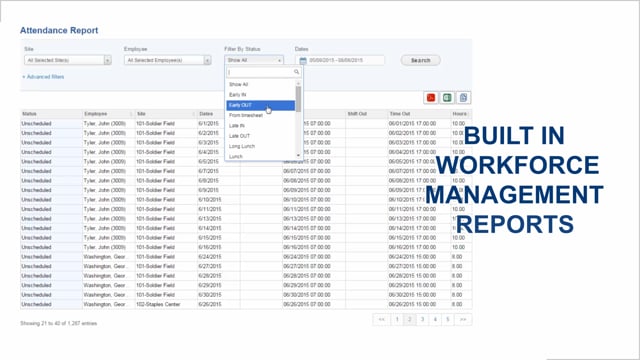Image resolution: width=640 pixels, height=360 pixels.
Task: Choose Early IN status option
Action: (260, 95)
